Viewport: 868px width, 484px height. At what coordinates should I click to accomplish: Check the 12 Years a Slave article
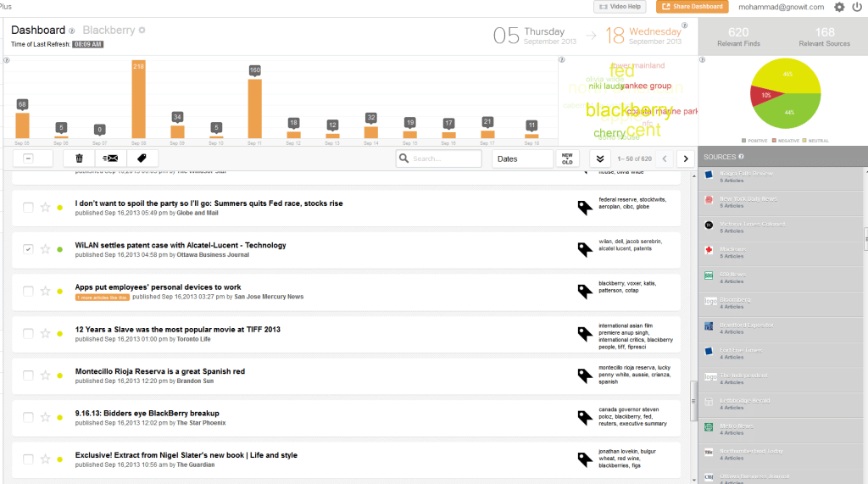[28, 333]
